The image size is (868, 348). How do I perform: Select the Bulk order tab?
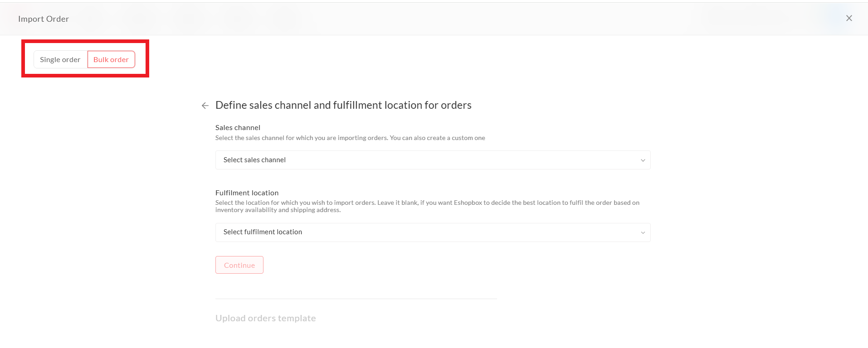pyautogui.click(x=111, y=60)
